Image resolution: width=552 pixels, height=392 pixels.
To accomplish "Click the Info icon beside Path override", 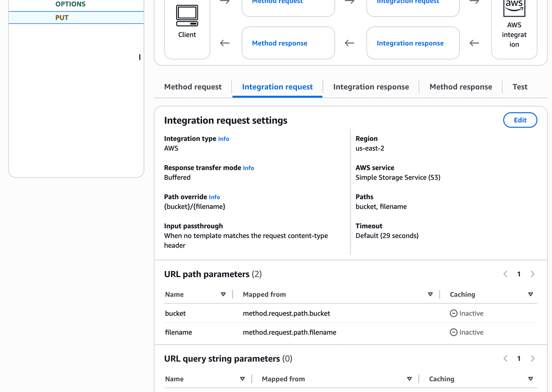I will click(x=214, y=196).
